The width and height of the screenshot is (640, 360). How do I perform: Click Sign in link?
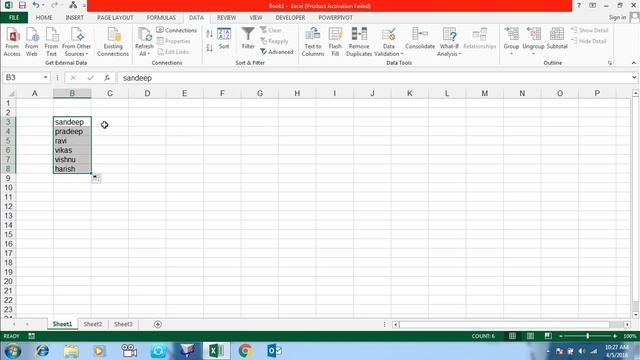point(617,17)
